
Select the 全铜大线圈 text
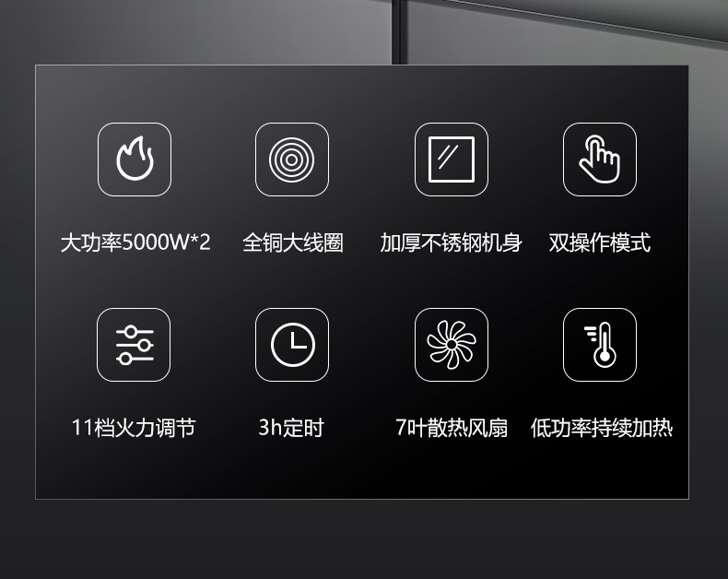click(292, 242)
